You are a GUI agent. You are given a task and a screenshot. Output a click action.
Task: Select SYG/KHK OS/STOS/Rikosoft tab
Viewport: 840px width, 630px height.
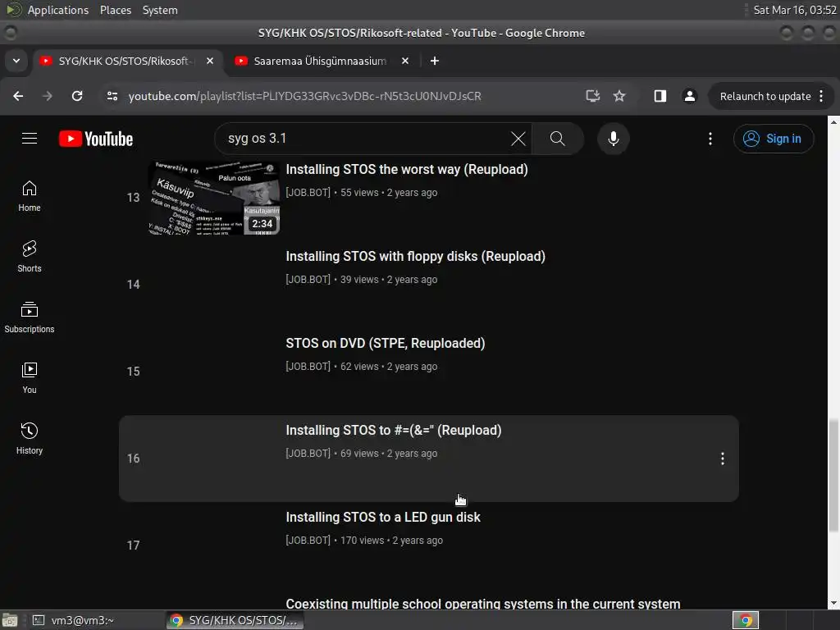coord(125,61)
